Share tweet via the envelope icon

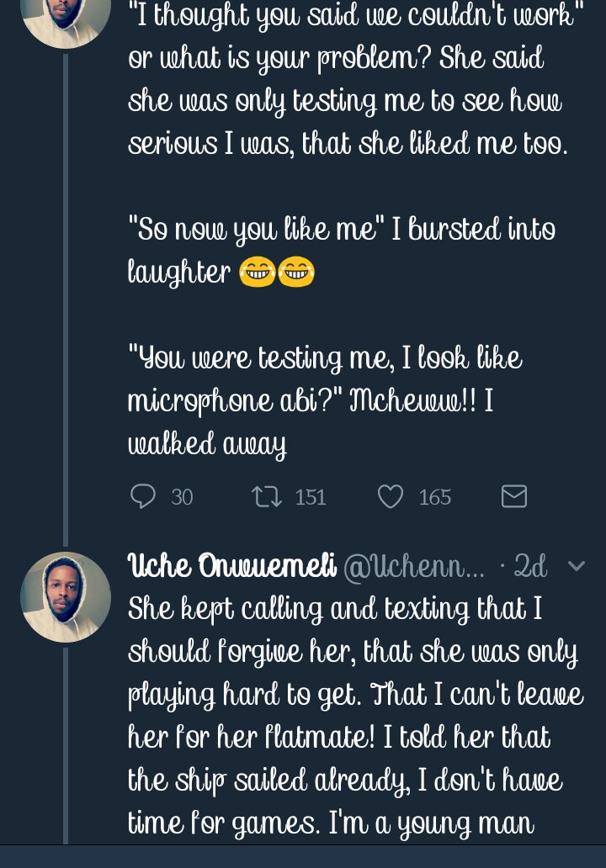(513, 497)
